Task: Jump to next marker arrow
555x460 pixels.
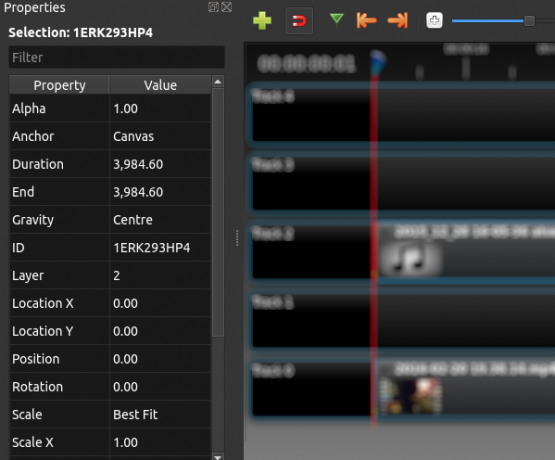Action: click(398, 21)
